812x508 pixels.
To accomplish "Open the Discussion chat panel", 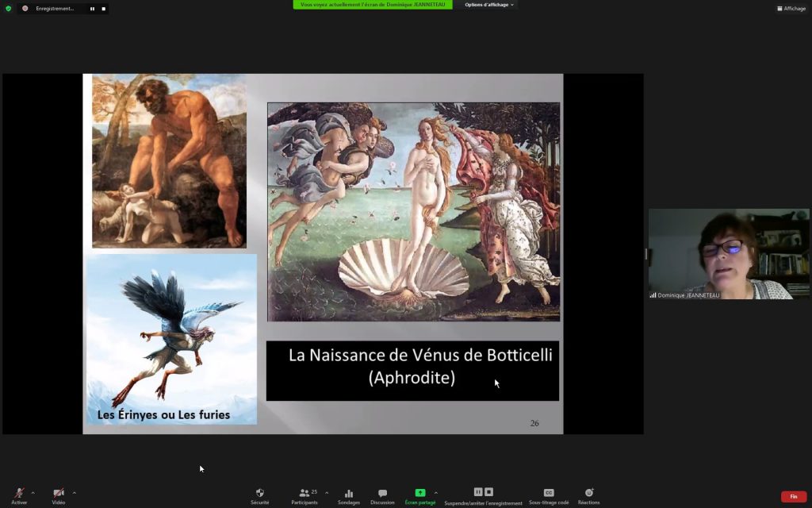I will pos(382,496).
